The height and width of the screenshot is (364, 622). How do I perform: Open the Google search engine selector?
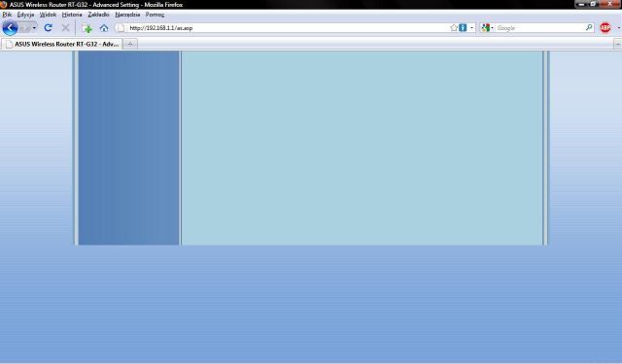(487, 28)
